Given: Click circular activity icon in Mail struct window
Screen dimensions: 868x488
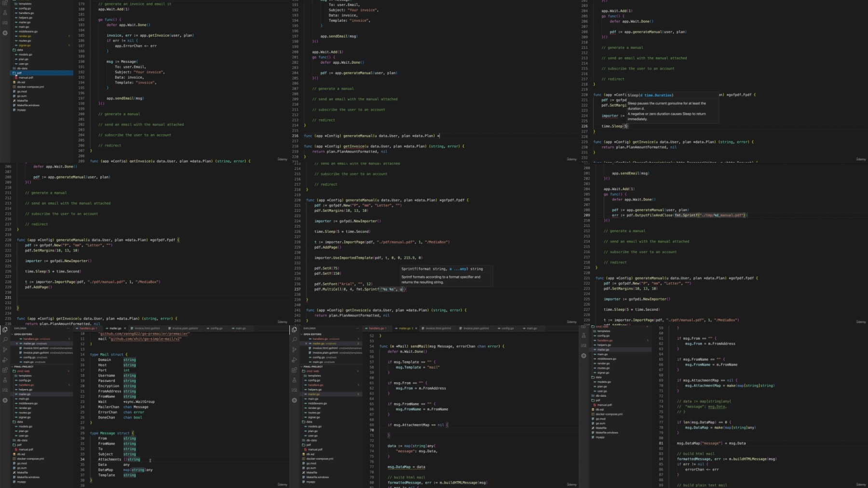Looking at the screenshot, I should [x=5, y=400].
